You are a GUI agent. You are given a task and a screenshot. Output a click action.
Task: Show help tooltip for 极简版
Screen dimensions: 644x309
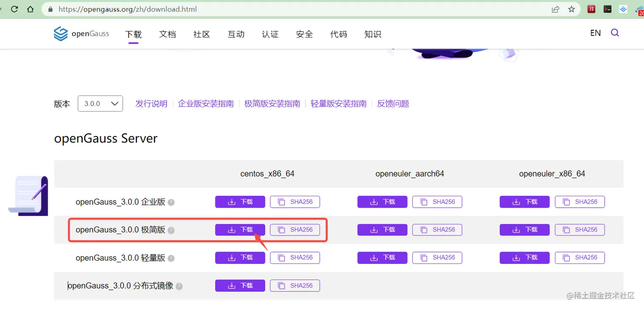[171, 230]
